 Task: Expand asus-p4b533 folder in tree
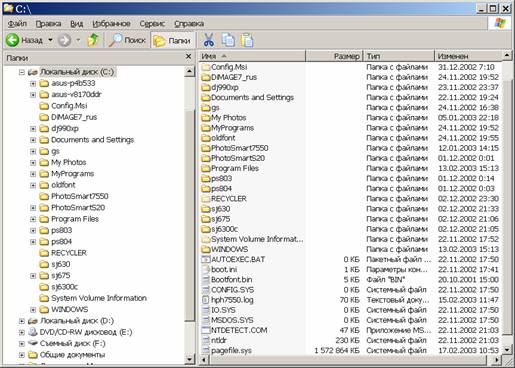pyautogui.click(x=33, y=83)
